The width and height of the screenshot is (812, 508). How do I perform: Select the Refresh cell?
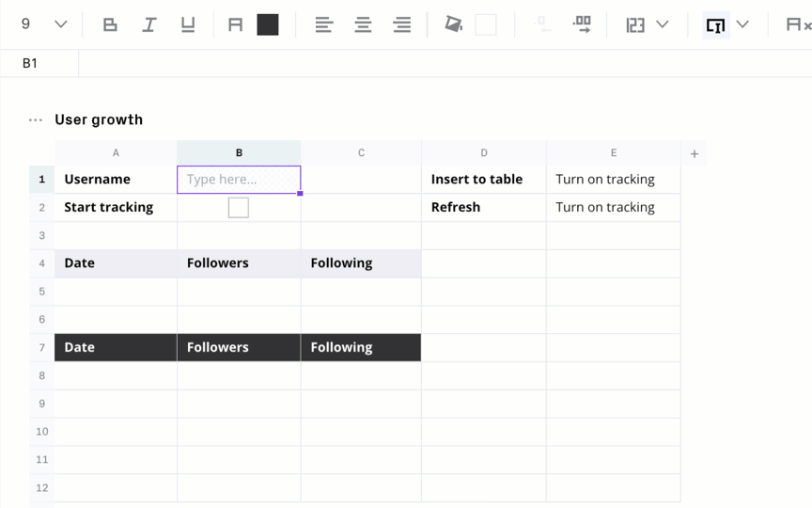pyautogui.click(x=484, y=207)
